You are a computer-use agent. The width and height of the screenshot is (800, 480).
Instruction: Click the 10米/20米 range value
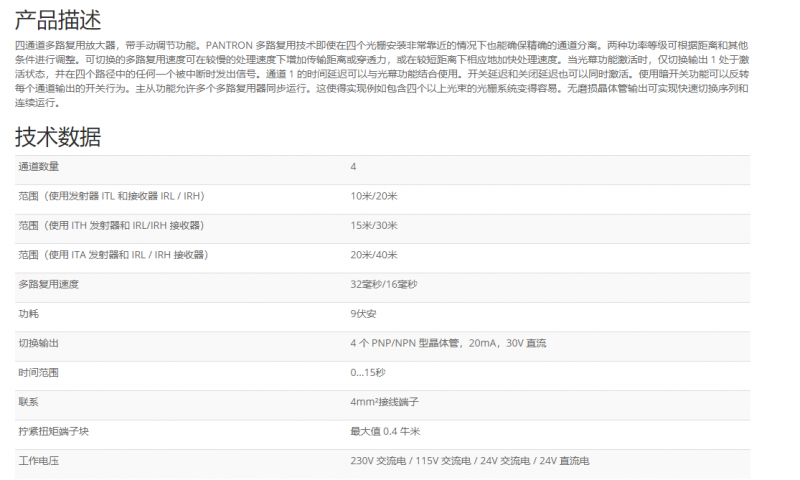(373, 196)
